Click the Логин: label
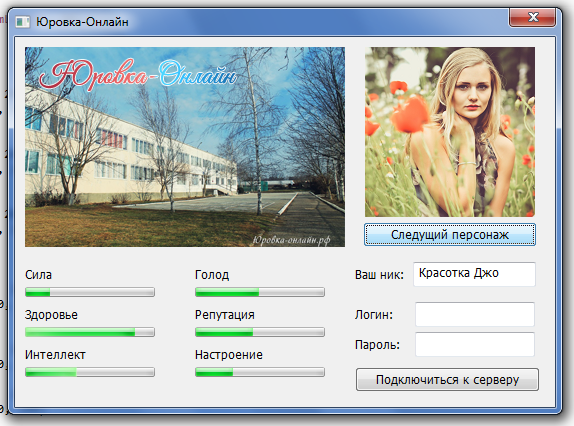This screenshot has width=574, height=426. pyautogui.click(x=374, y=315)
